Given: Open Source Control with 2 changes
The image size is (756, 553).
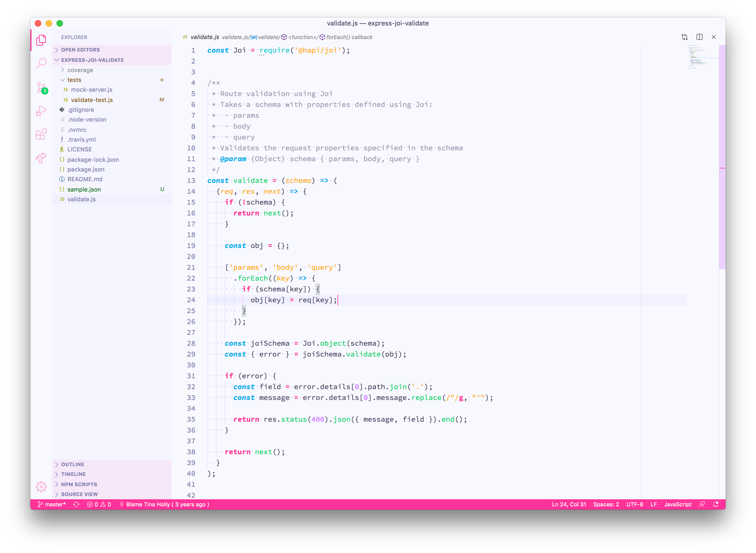Looking at the screenshot, I should coord(41,88).
